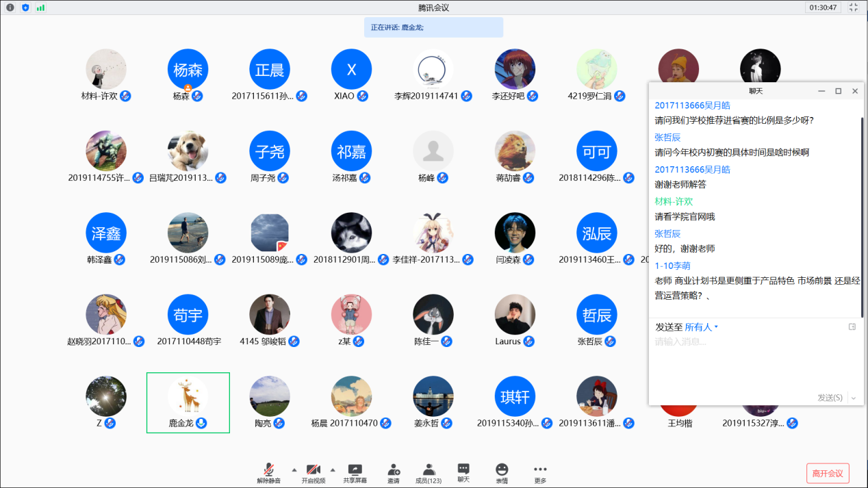
Task: Click the 更多 three-dots icon
Action: (540, 470)
